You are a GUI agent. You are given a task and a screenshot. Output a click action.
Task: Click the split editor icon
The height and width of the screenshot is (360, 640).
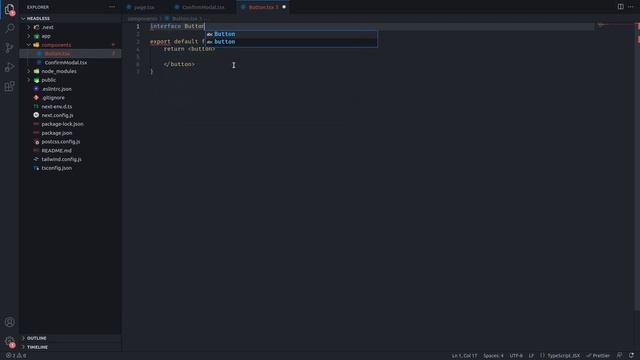click(x=620, y=7)
